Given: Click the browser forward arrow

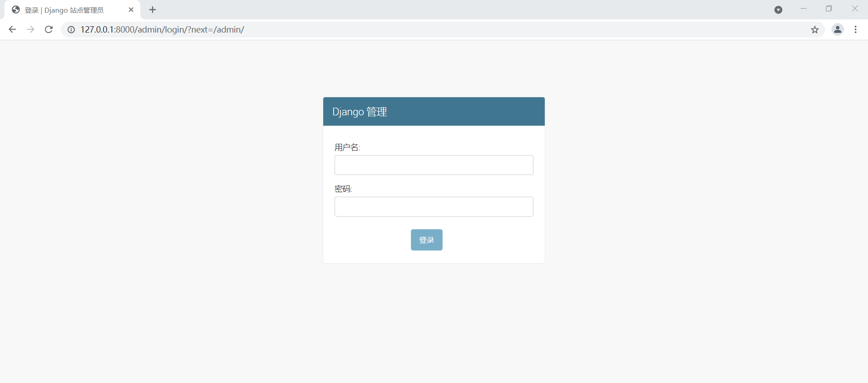Looking at the screenshot, I should click(30, 29).
